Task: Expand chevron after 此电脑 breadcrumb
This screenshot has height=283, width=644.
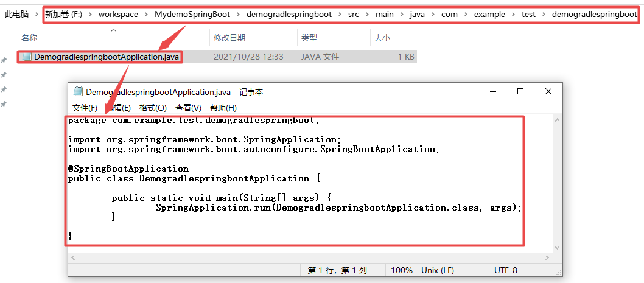Action: tap(37, 15)
